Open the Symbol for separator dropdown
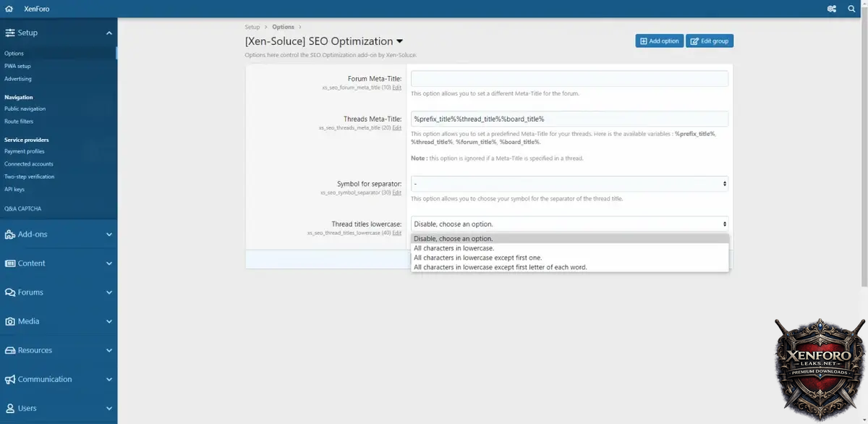This screenshot has width=868, height=424. pyautogui.click(x=569, y=184)
